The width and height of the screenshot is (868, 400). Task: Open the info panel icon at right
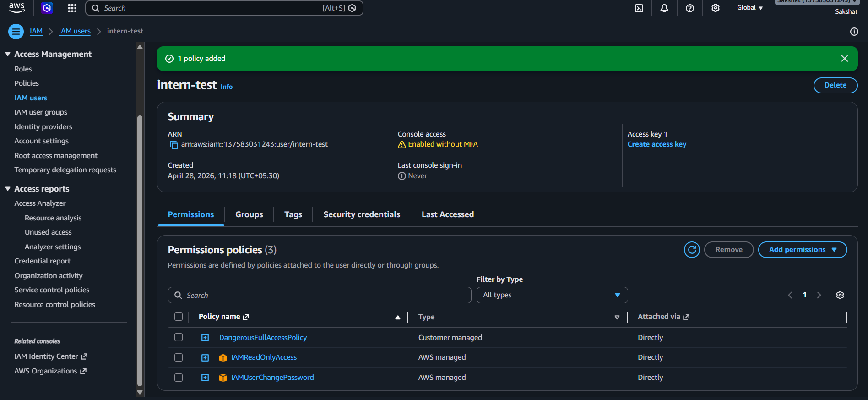tap(854, 32)
